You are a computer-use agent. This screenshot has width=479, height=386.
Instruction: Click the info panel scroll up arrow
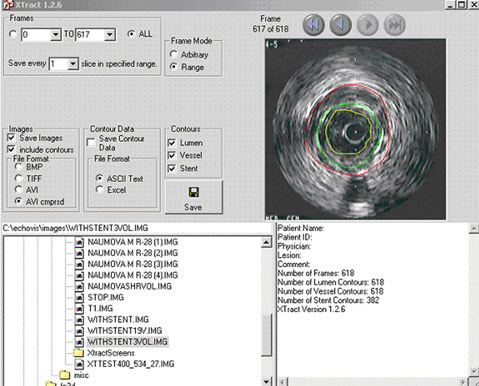click(474, 229)
